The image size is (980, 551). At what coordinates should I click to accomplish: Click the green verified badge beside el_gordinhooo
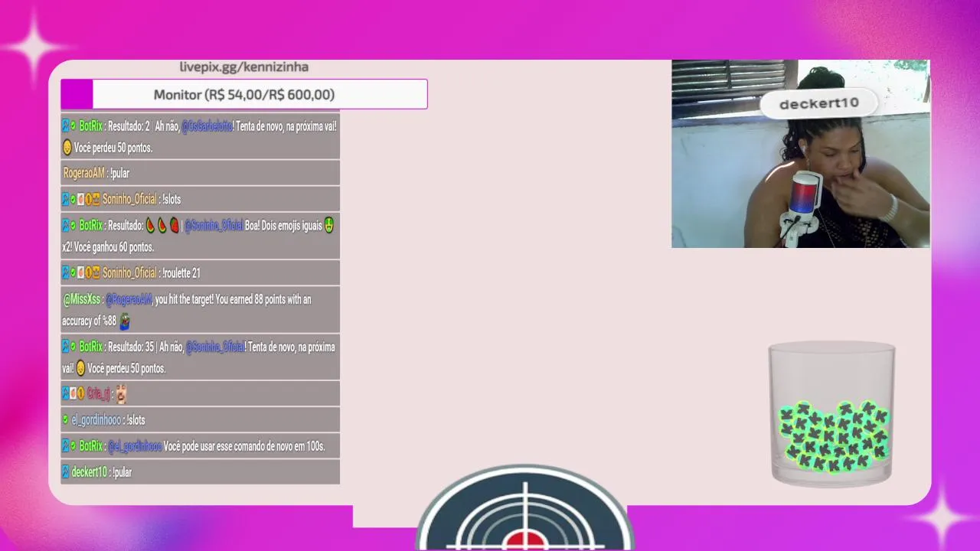(66, 420)
